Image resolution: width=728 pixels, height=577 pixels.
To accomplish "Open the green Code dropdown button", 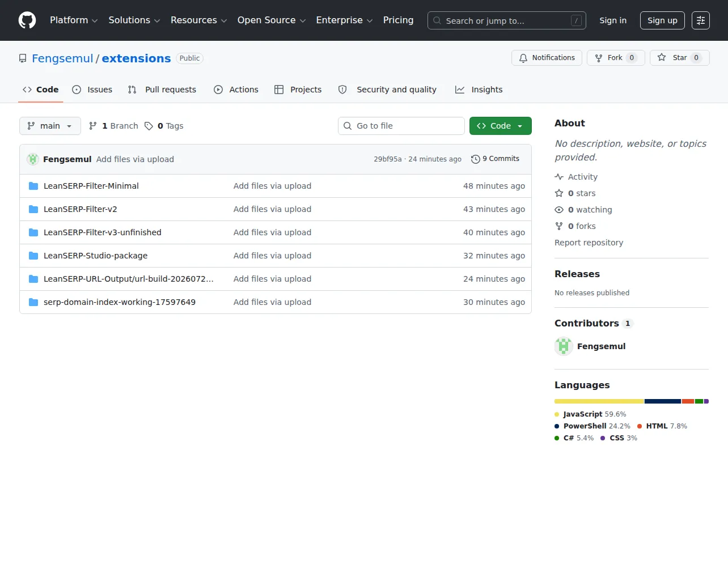I will tap(501, 126).
